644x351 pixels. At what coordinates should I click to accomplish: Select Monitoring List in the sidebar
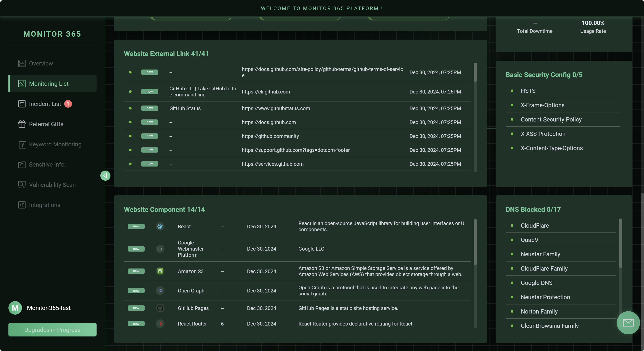tap(52, 84)
